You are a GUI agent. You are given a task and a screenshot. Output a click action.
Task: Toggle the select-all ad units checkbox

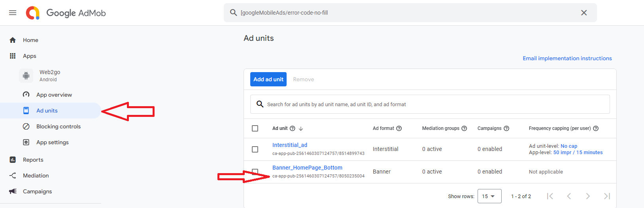point(255,128)
